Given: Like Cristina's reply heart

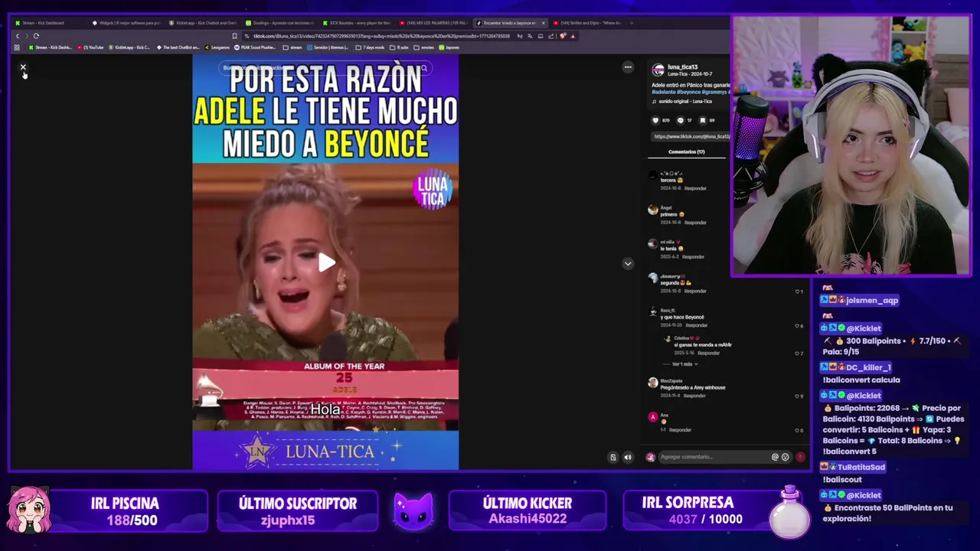Looking at the screenshot, I should pos(797,354).
